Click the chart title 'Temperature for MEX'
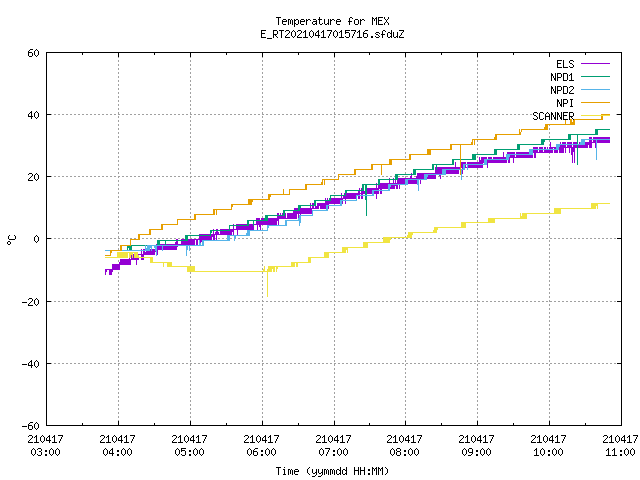The height and width of the screenshot is (480, 640). [332, 21]
